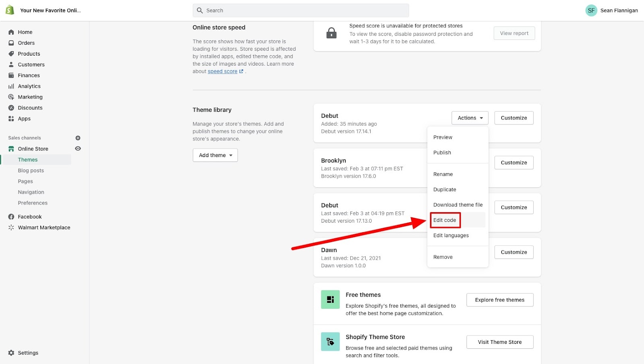Screen dimensions: 644x364
Task: Open Navigation under Online Store
Action: (x=31, y=192)
